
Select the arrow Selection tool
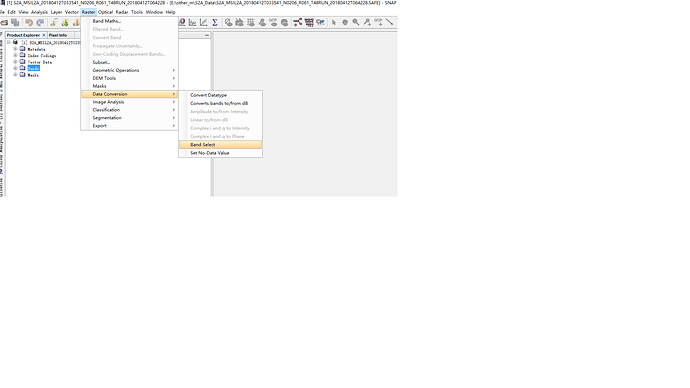point(334,22)
